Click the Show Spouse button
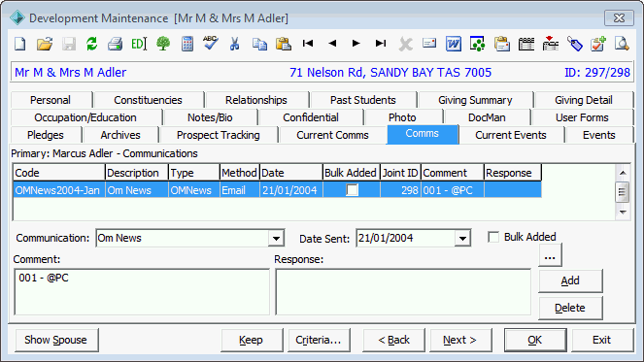This screenshot has height=362, width=644. pos(56,340)
